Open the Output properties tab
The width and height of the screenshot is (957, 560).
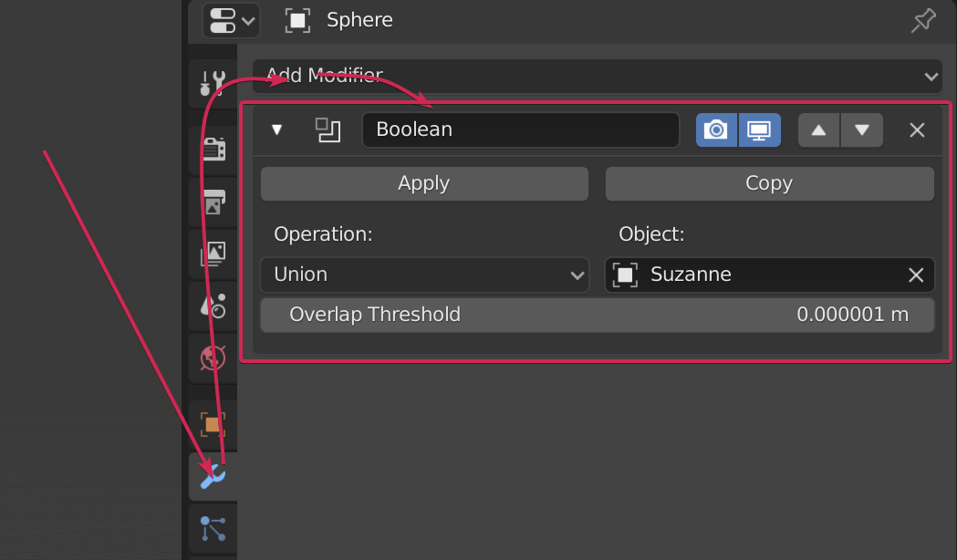coord(212,202)
